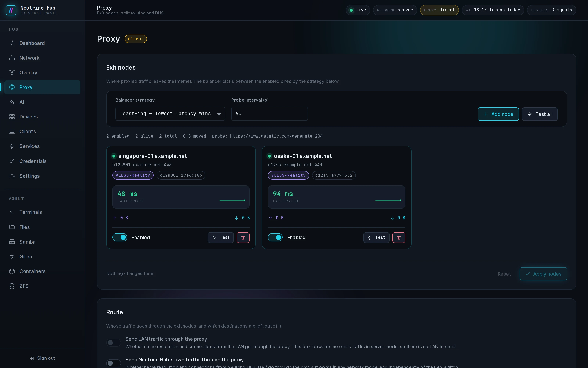Click the Test all button
The image size is (588, 368).
coord(540,114)
